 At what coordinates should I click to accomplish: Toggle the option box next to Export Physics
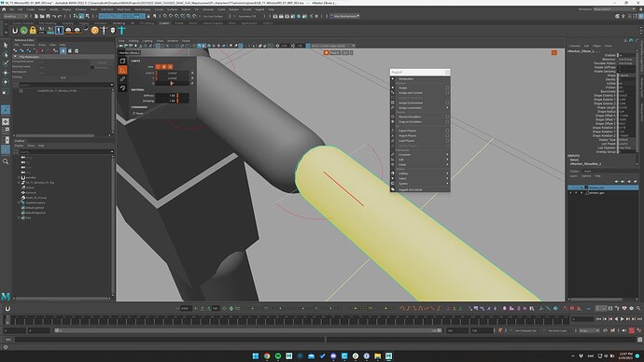pyautogui.click(x=447, y=131)
